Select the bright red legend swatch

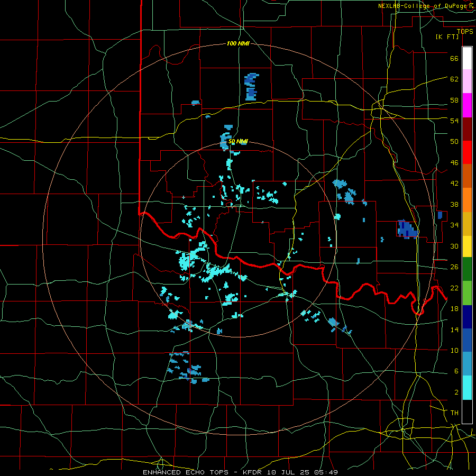(467, 152)
